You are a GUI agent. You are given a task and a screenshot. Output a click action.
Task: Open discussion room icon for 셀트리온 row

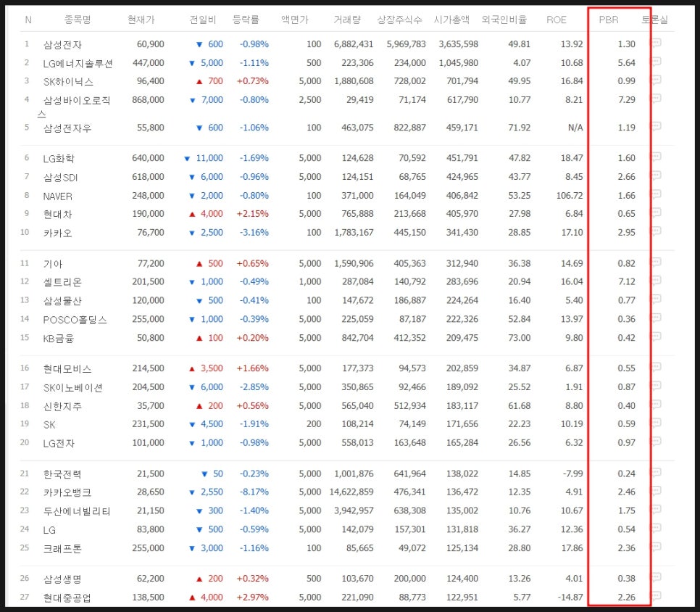(656, 281)
